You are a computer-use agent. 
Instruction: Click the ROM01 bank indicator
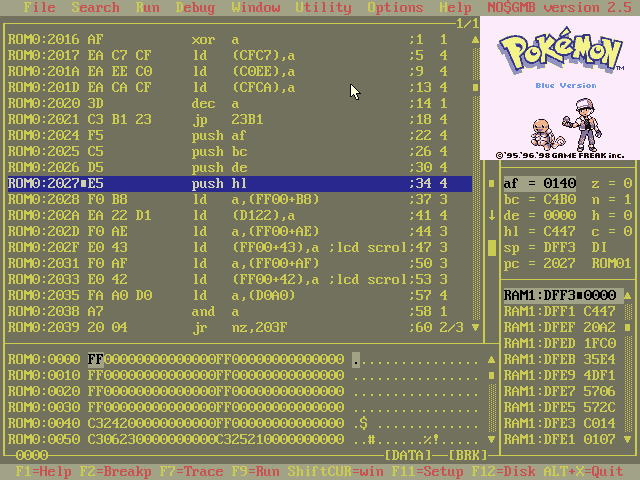tap(611, 263)
